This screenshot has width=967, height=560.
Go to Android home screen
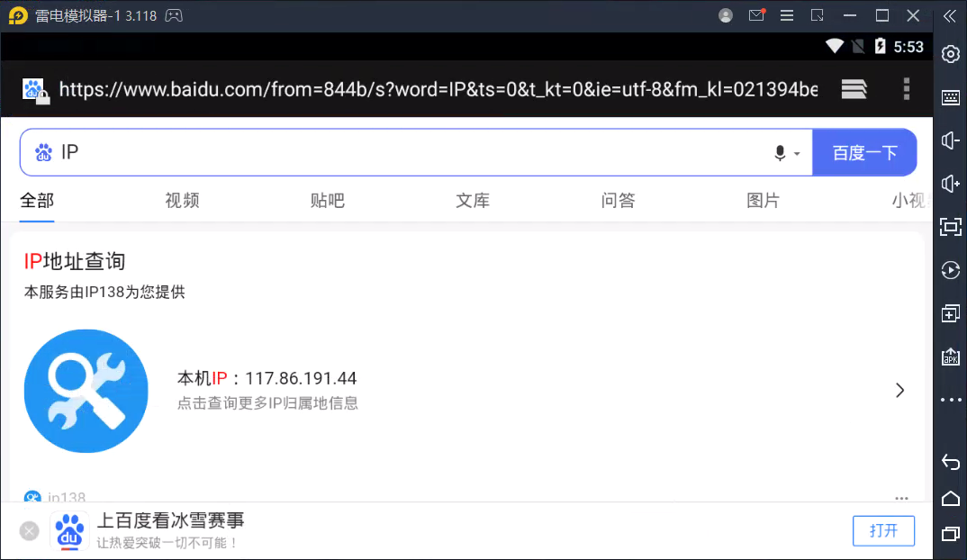(951, 498)
